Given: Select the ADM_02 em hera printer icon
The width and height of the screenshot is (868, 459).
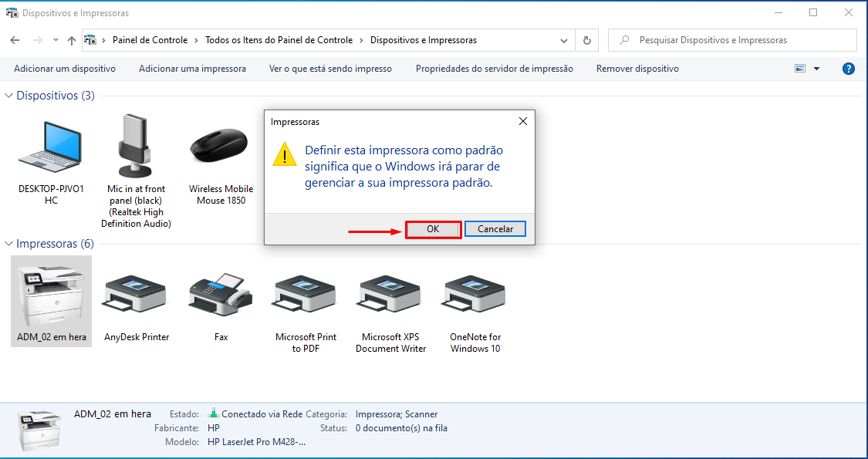Looking at the screenshot, I should tap(51, 297).
